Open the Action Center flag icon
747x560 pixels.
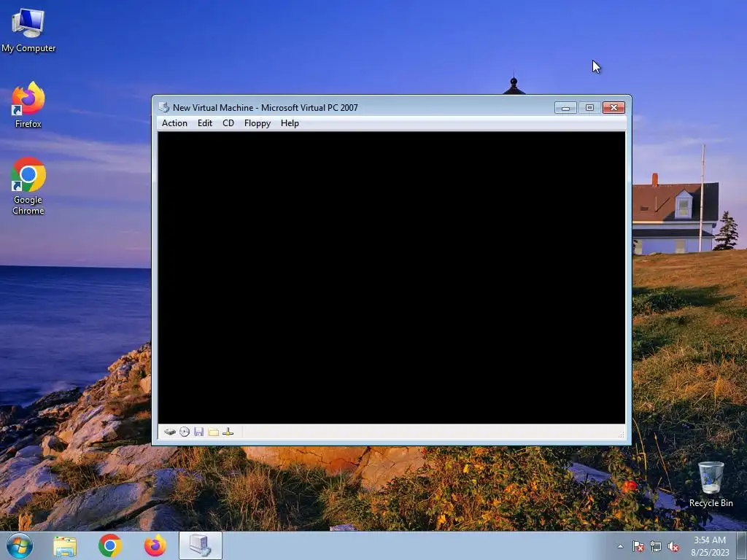coord(638,546)
